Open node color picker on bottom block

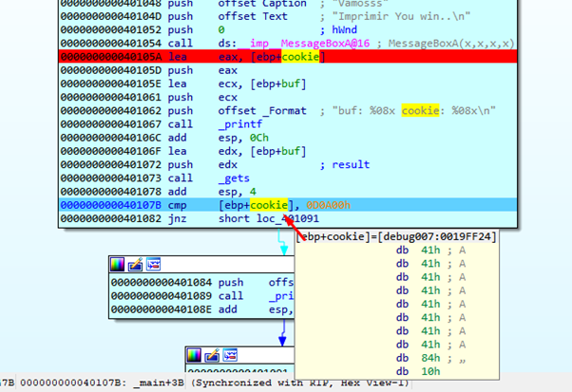click(x=194, y=355)
